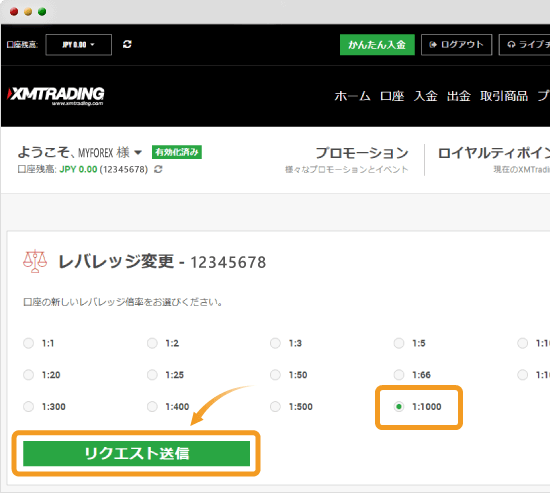Screen dimensions: 550x493
Task: Select leverage 1:1000 radio button
Action: [x=399, y=407]
